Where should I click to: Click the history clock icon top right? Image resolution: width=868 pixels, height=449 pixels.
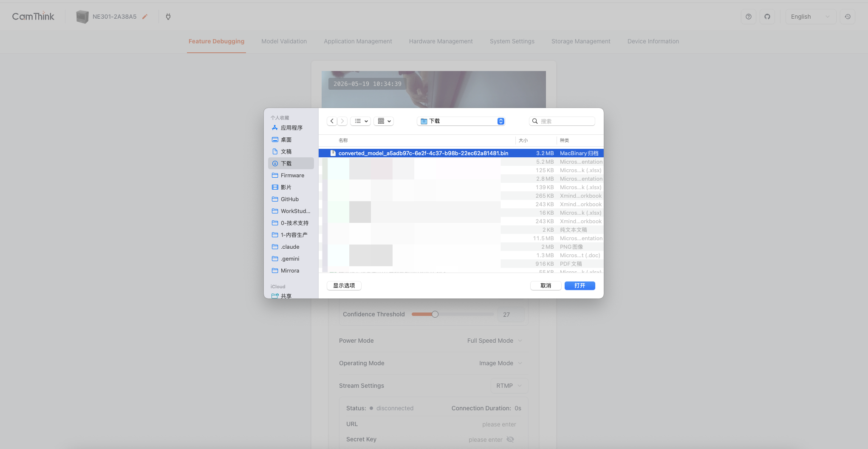click(847, 17)
